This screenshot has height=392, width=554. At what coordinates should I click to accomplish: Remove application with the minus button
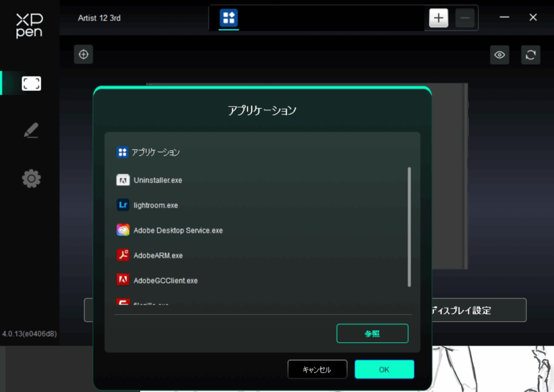point(465,18)
